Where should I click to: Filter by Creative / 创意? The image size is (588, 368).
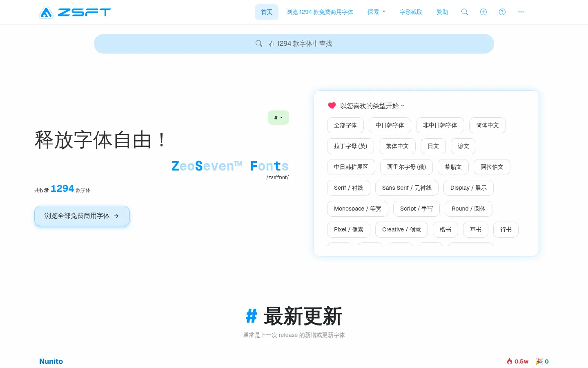pyautogui.click(x=402, y=229)
